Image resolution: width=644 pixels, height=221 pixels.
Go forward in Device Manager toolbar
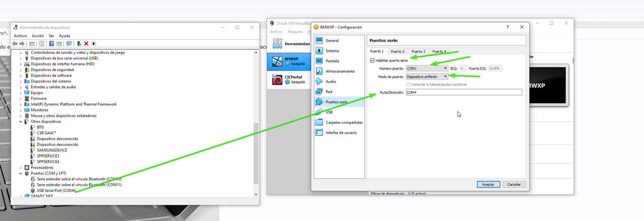pos(22,44)
